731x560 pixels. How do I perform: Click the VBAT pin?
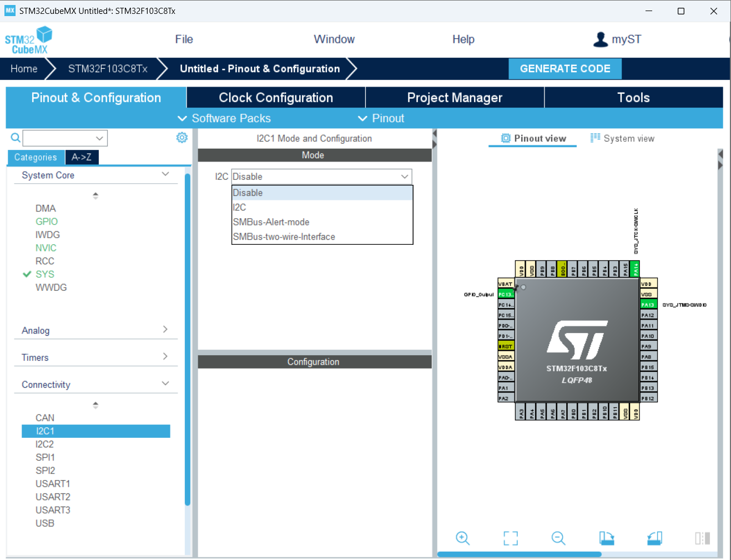(506, 284)
